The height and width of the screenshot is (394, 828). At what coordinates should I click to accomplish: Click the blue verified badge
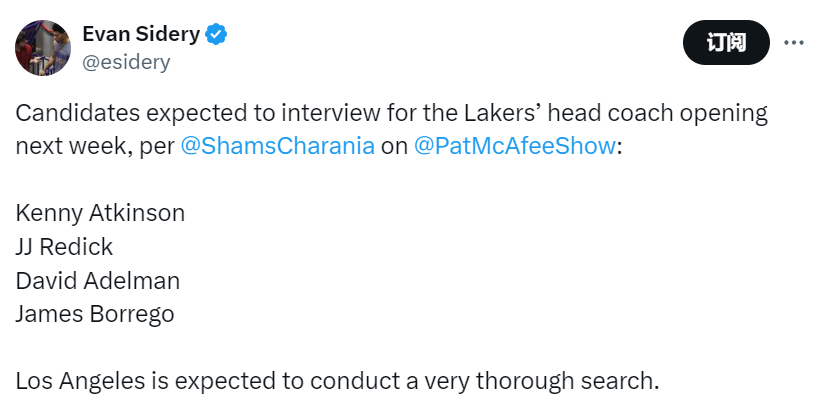pyautogui.click(x=216, y=34)
